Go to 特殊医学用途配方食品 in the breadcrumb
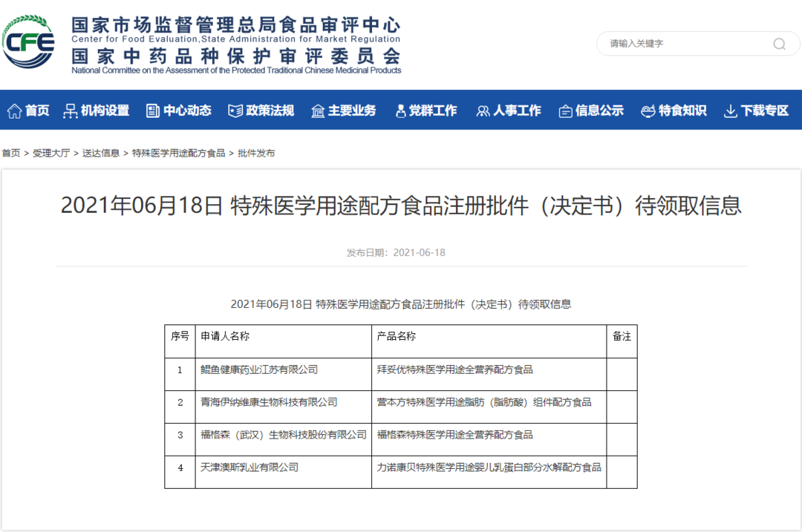Screen dimensions: 802x532 coord(178,154)
